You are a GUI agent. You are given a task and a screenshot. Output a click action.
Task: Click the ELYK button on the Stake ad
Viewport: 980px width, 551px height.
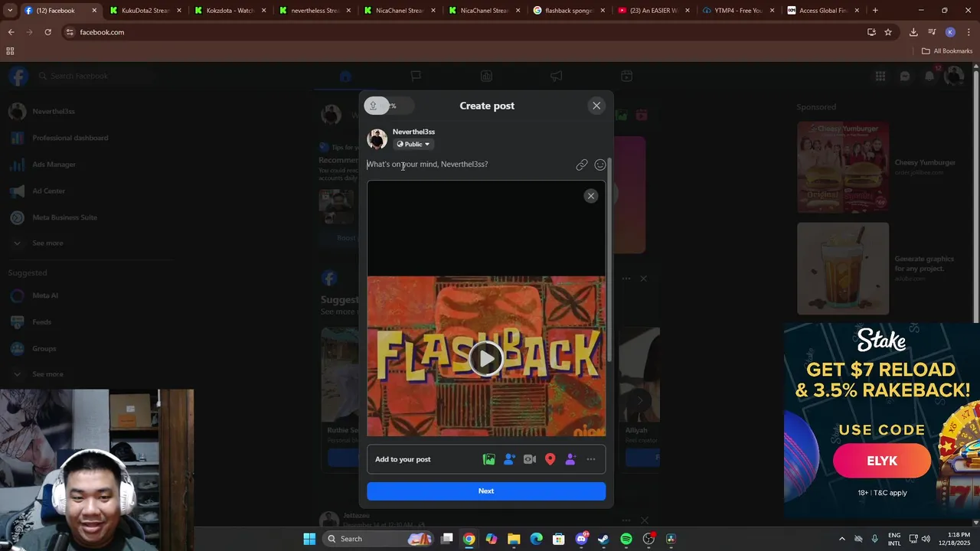[x=882, y=461]
